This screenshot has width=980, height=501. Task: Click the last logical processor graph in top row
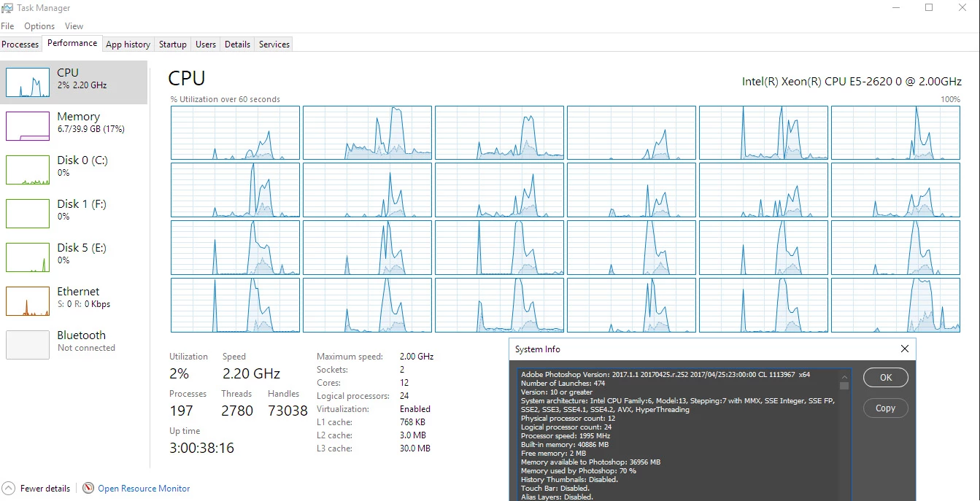(895, 133)
